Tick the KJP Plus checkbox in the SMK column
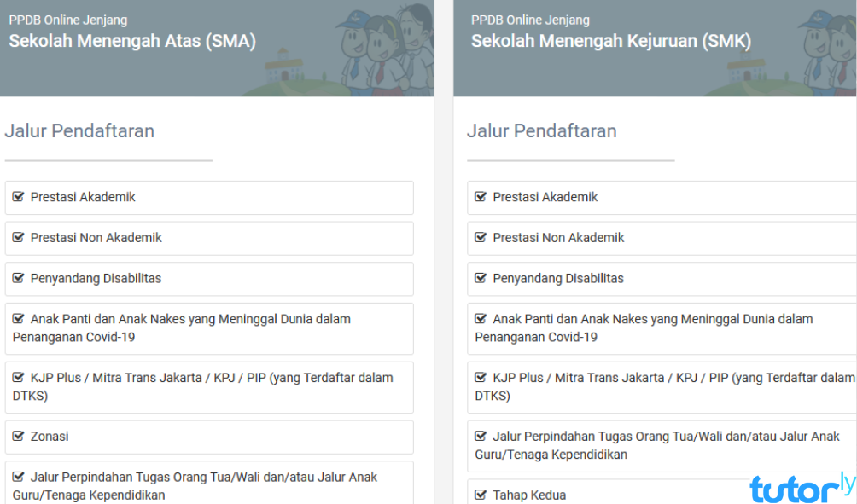This screenshot has height=504, width=857. [x=480, y=377]
